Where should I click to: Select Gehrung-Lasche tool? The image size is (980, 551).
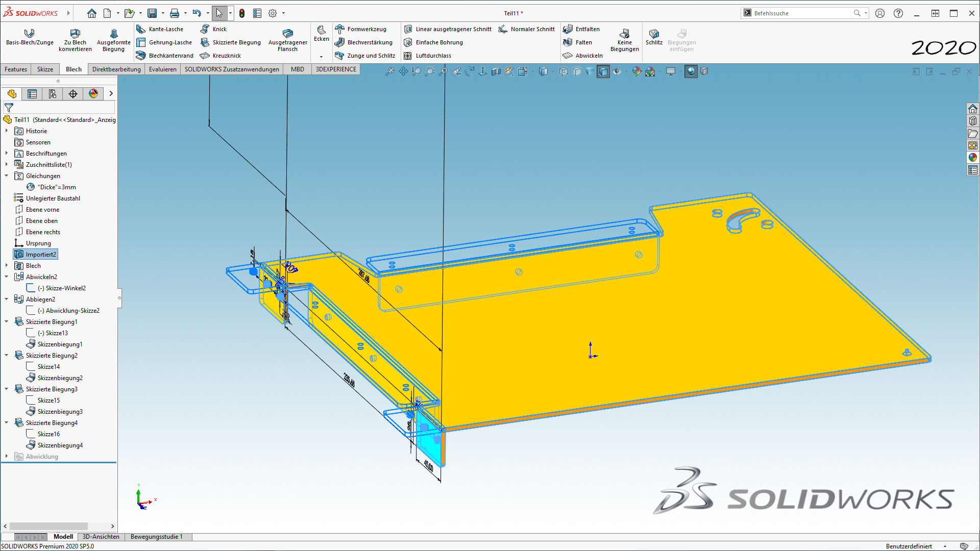[x=164, y=42]
